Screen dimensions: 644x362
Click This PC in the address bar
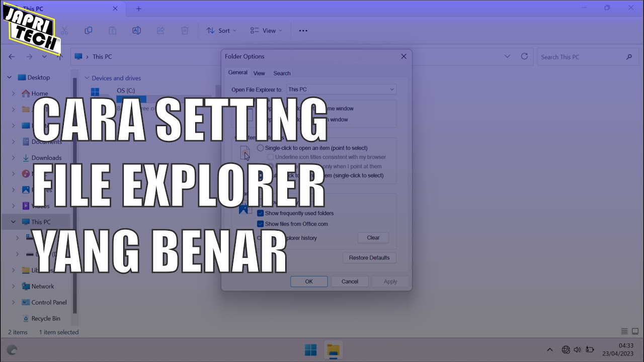pos(102,57)
